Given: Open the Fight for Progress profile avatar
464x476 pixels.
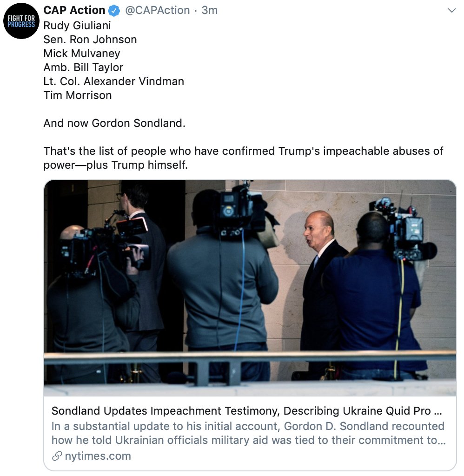Looking at the screenshot, I should (21, 21).
